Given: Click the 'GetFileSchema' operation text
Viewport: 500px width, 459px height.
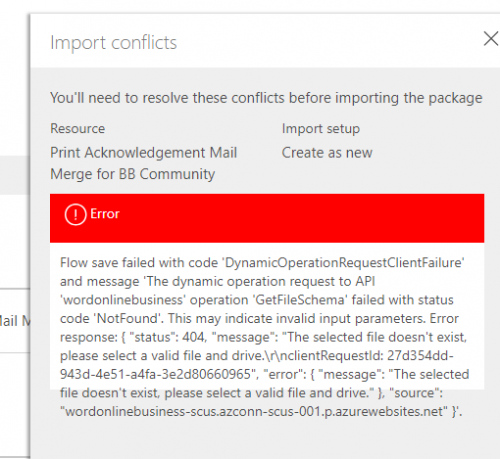Looking at the screenshot, I should point(300,300).
